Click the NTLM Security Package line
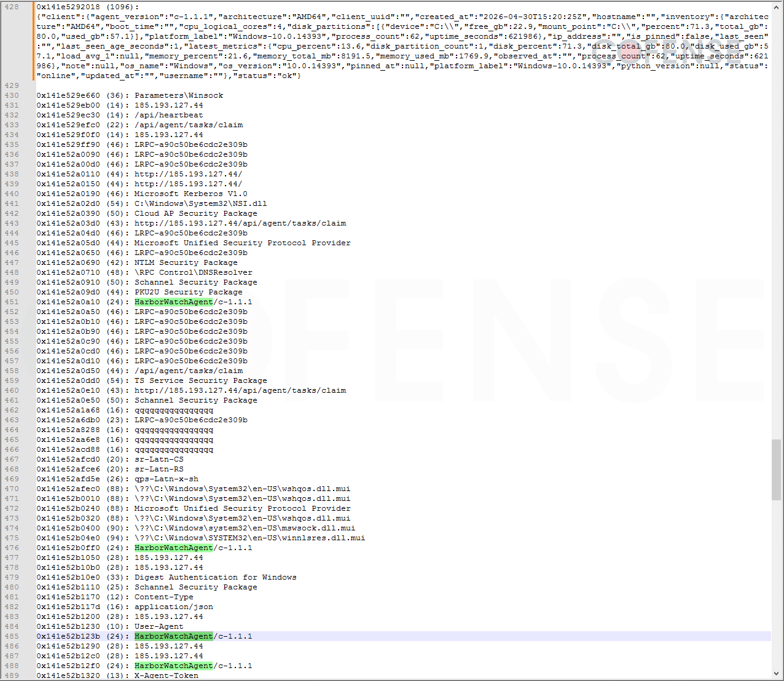The height and width of the screenshot is (681, 784). click(x=186, y=262)
